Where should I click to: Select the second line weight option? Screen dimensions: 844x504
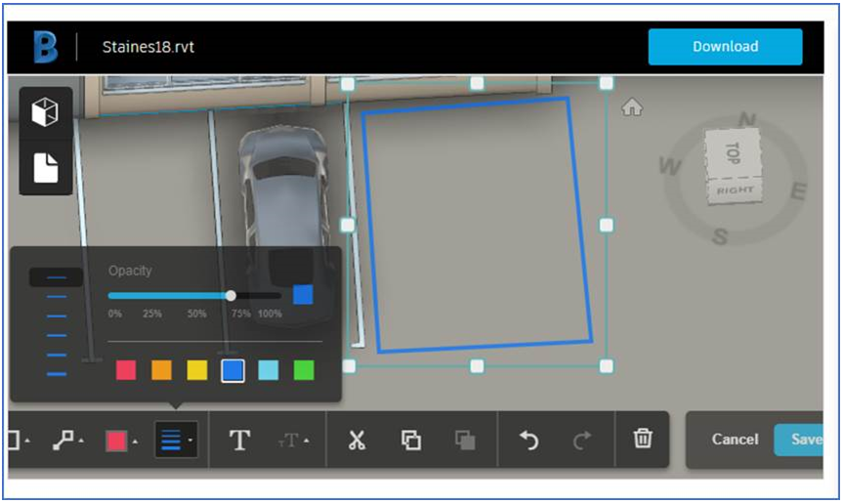(x=57, y=297)
